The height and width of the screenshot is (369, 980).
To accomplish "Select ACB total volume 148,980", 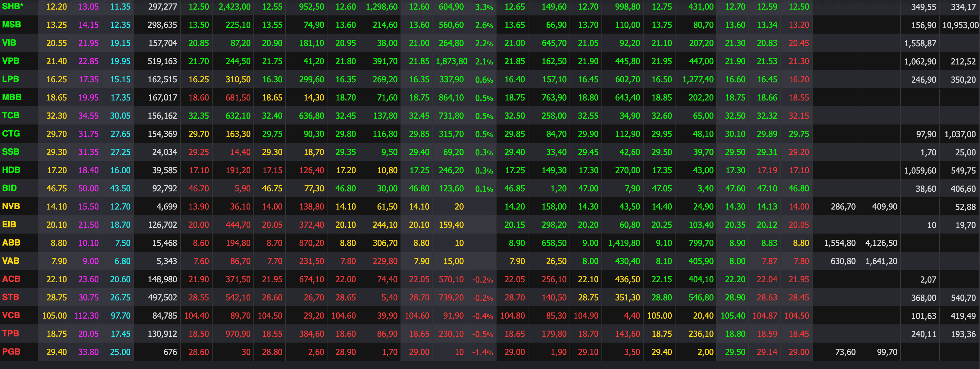I will coord(163,279).
